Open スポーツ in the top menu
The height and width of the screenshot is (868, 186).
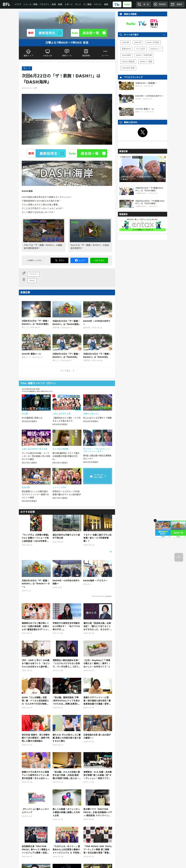pos(69,4)
